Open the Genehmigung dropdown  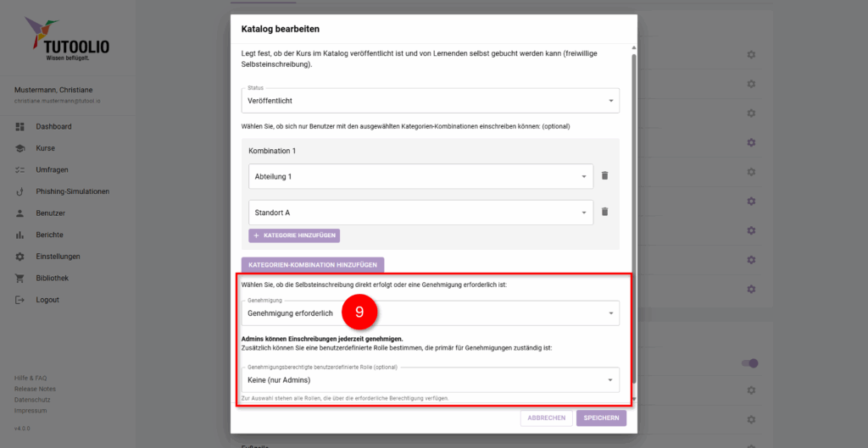[x=430, y=313]
